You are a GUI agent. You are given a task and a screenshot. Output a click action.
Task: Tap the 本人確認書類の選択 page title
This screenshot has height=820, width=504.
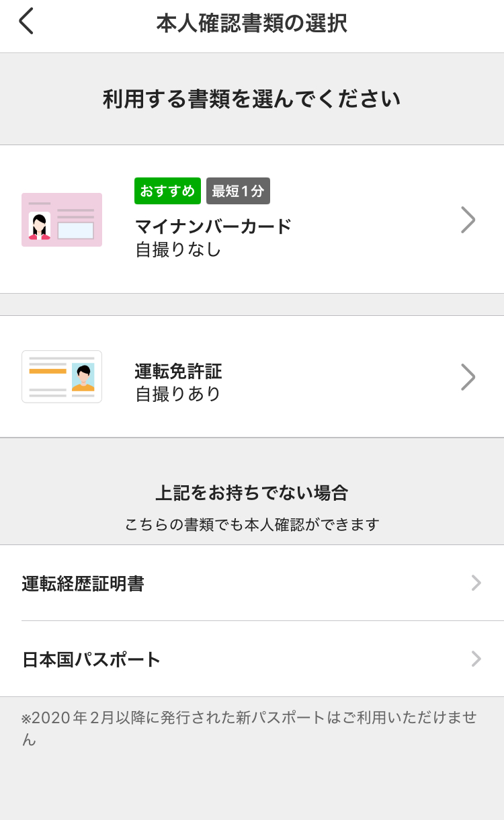click(251, 24)
